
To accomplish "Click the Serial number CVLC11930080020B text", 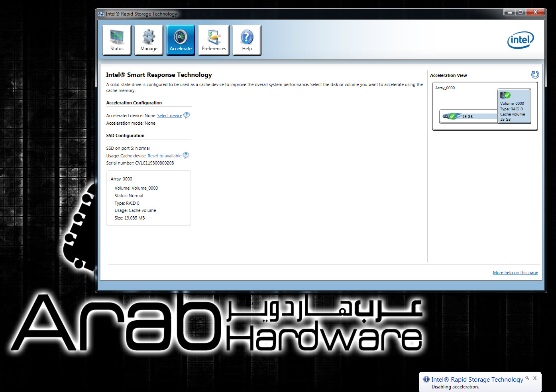I will (x=140, y=163).
